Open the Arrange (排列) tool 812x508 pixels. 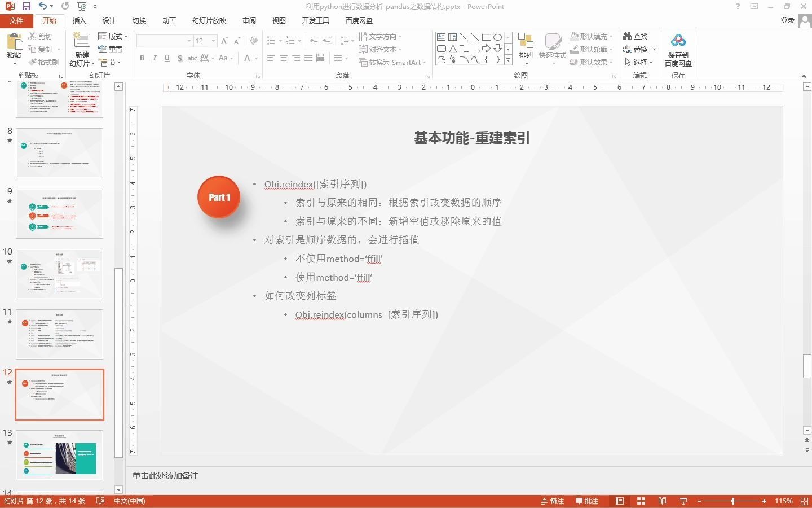pos(526,48)
